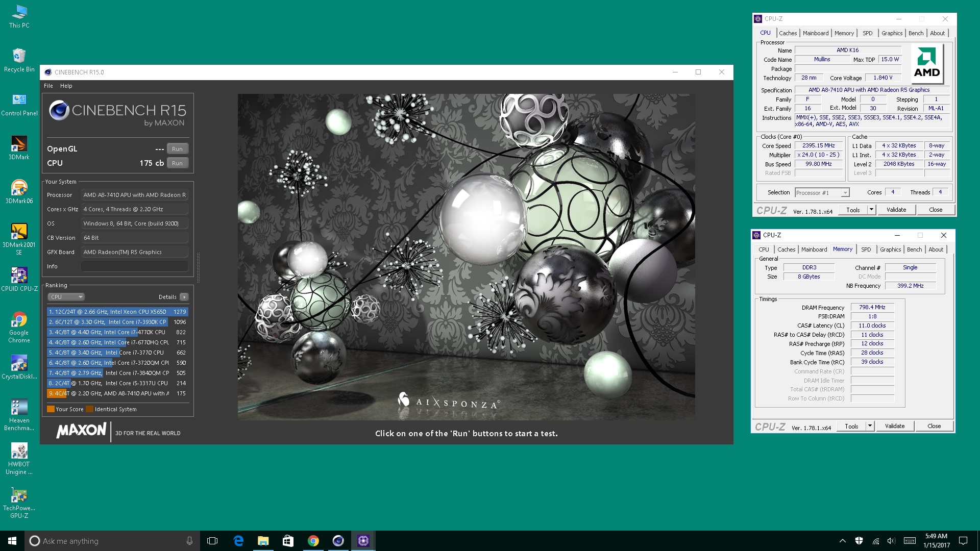Viewport: 980px width, 551px height.
Task: Open the Recycle Bin desktop icon
Action: pyautogui.click(x=19, y=60)
